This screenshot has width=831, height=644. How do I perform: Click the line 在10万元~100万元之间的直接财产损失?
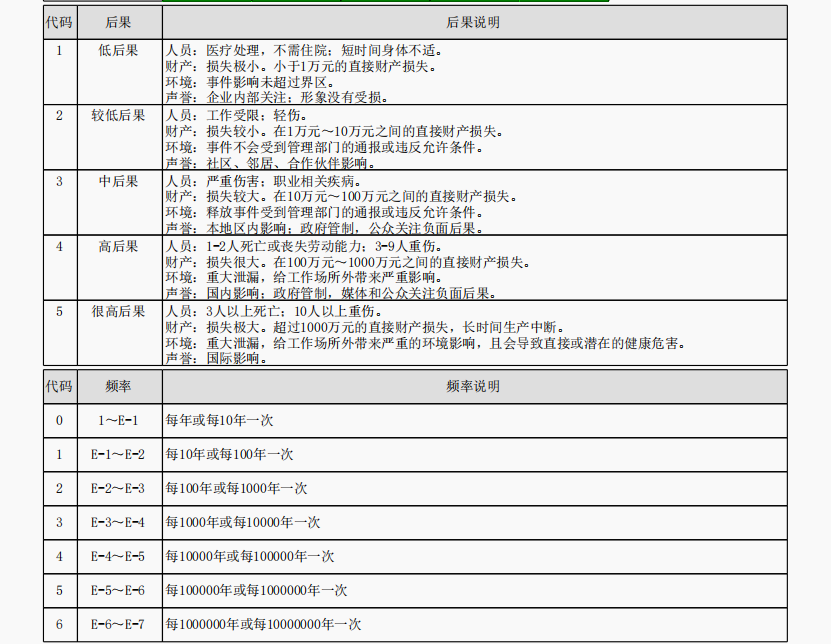click(x=341, y=196)
